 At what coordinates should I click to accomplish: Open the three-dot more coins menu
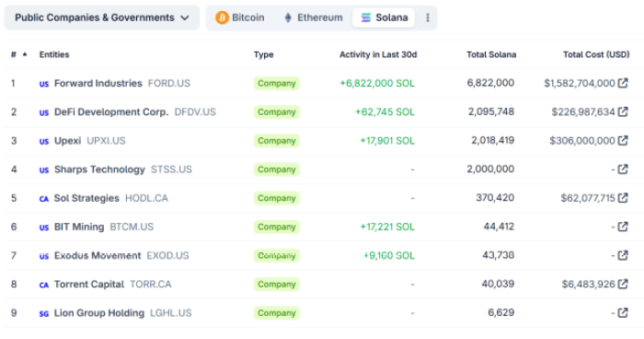(x=428, y=18)
